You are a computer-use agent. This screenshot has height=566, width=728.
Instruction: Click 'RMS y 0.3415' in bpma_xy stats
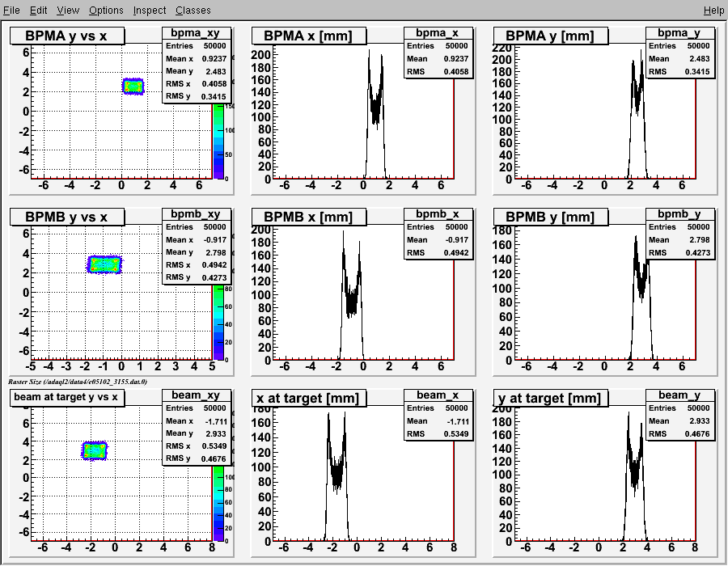[196, 96]
